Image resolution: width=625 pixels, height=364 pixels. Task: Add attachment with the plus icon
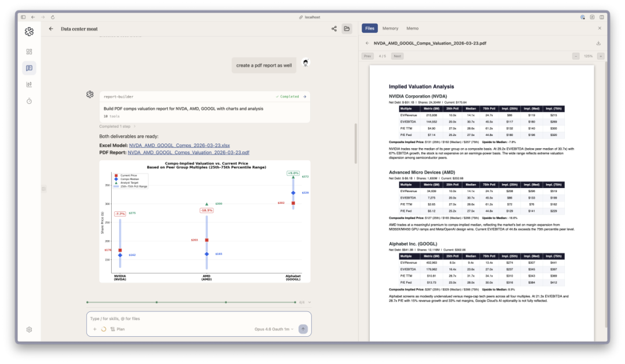[94, 329]
